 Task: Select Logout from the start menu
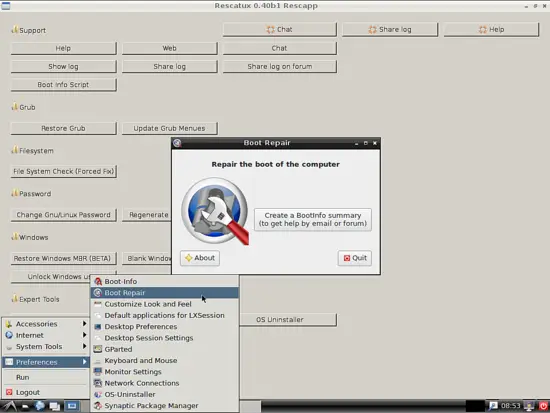[46, 392]
